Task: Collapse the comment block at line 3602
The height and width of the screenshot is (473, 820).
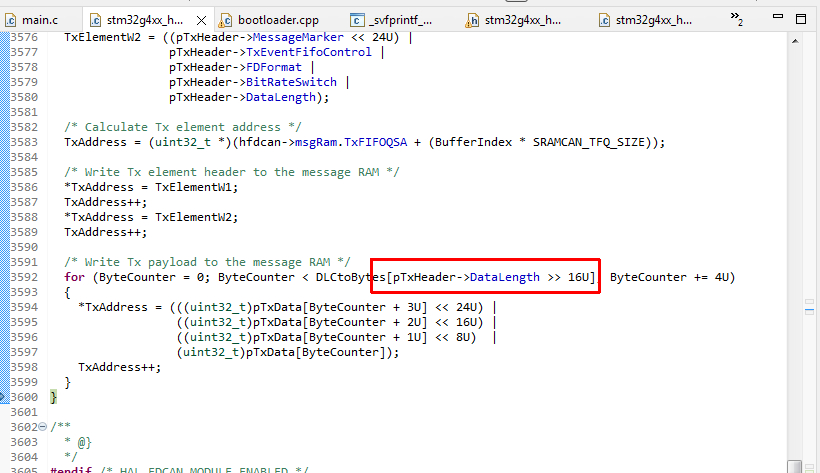Action: 43,426
